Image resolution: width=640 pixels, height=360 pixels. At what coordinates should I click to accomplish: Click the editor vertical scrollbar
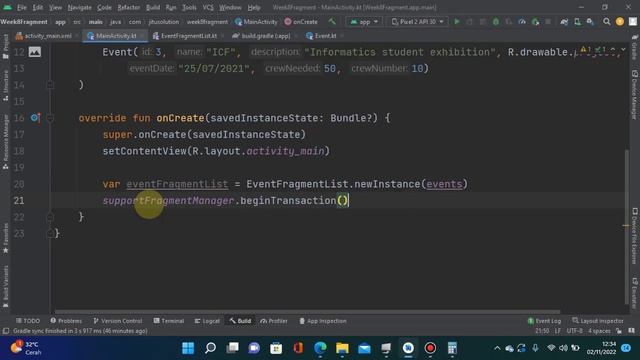[627, 227]
